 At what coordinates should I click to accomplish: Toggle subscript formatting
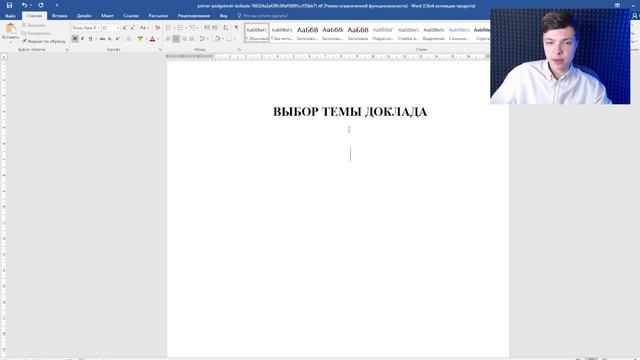110,39
